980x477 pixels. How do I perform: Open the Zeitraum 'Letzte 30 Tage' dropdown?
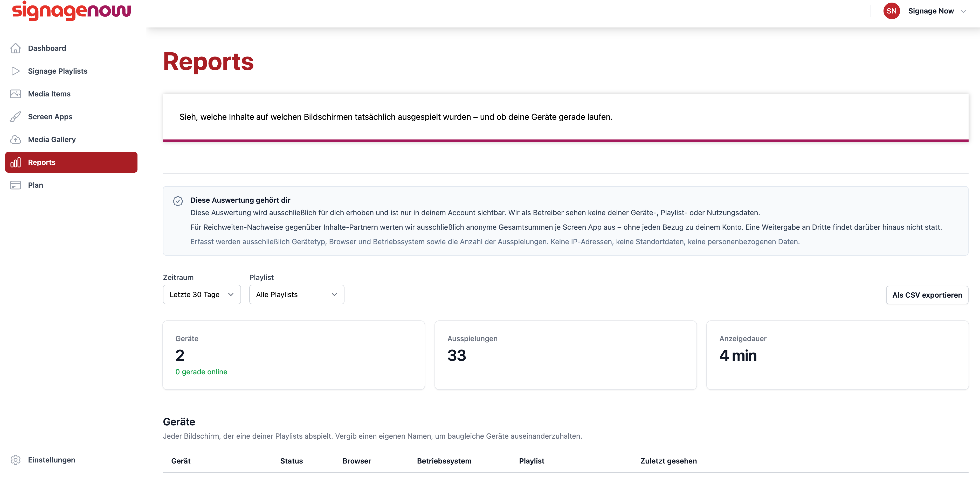pos(202,294)
